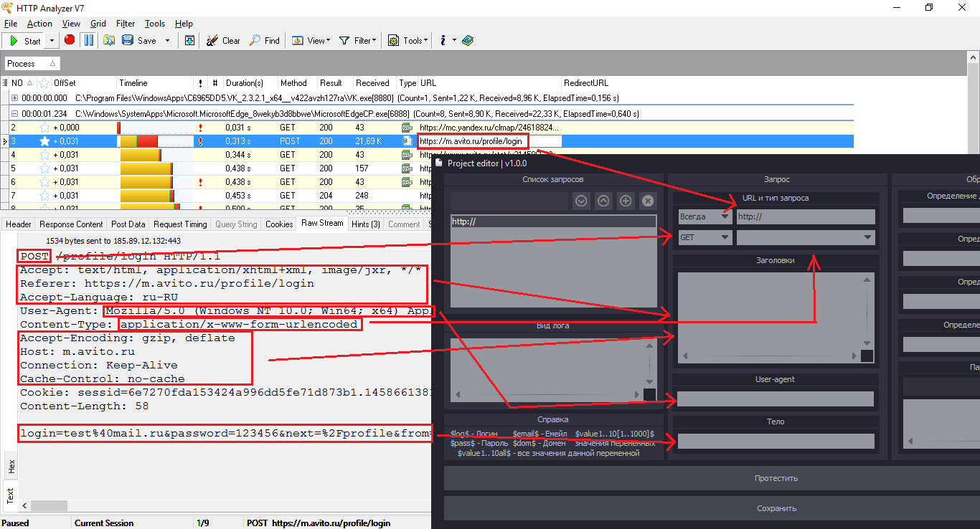Toggle the star on request row 6
The width and height of the screenshot is (980, 529).
(x=44, y=181)
